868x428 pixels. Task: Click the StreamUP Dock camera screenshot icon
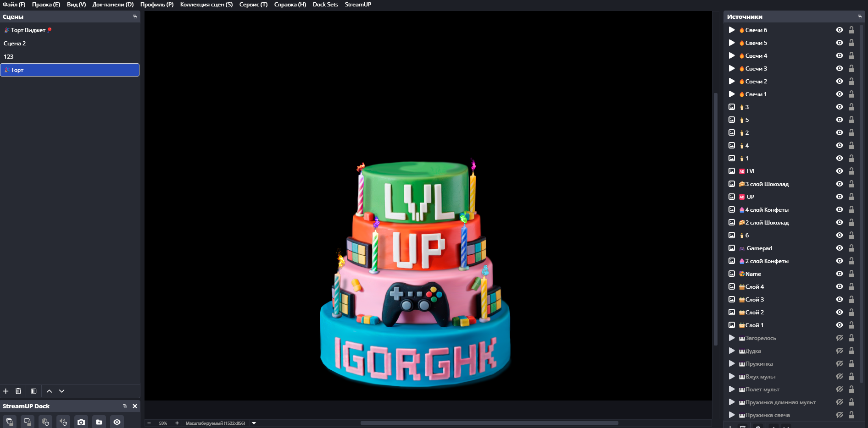click(x=81, y=422)
